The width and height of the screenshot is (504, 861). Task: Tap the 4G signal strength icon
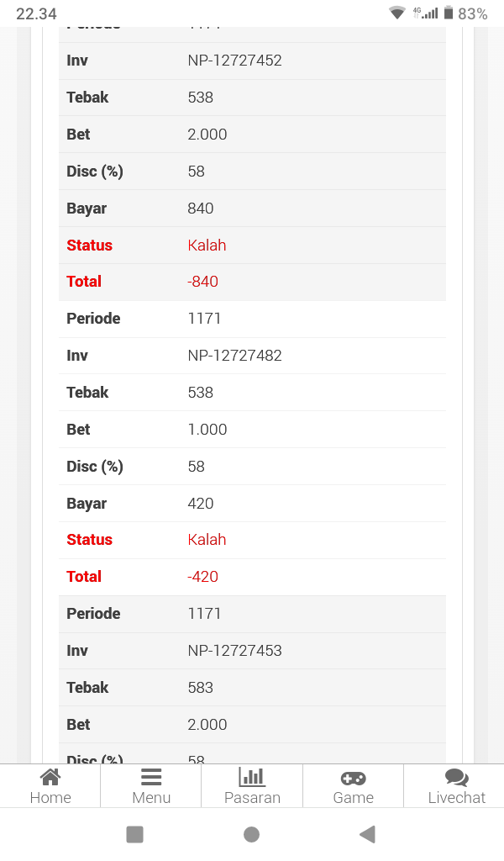(x=426, y=13)
